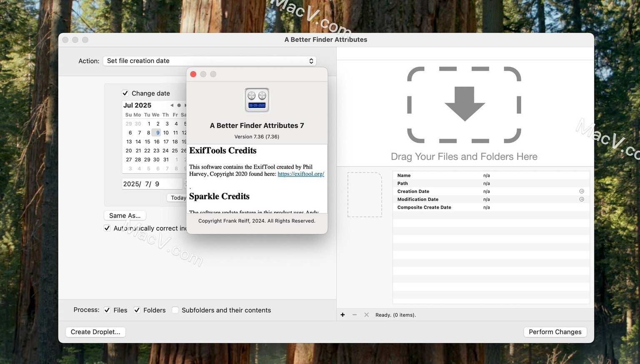
Task: Select July 31 in the calendar
Action: click(166, 160)
